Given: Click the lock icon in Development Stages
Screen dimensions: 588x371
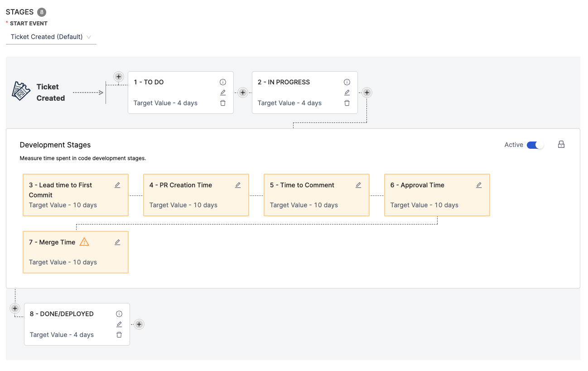Looking at the screenshot, I should coord(561,145).
